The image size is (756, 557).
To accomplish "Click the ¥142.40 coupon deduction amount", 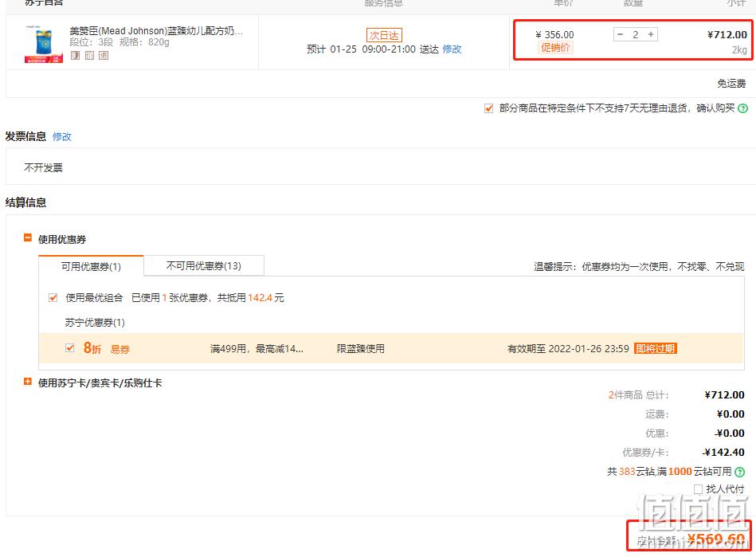I will (723, 453).
